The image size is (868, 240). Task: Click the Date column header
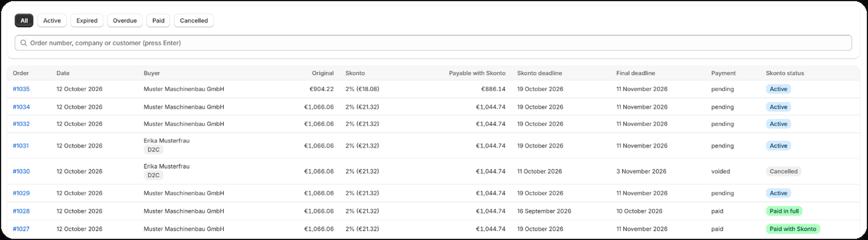(63, 73)
